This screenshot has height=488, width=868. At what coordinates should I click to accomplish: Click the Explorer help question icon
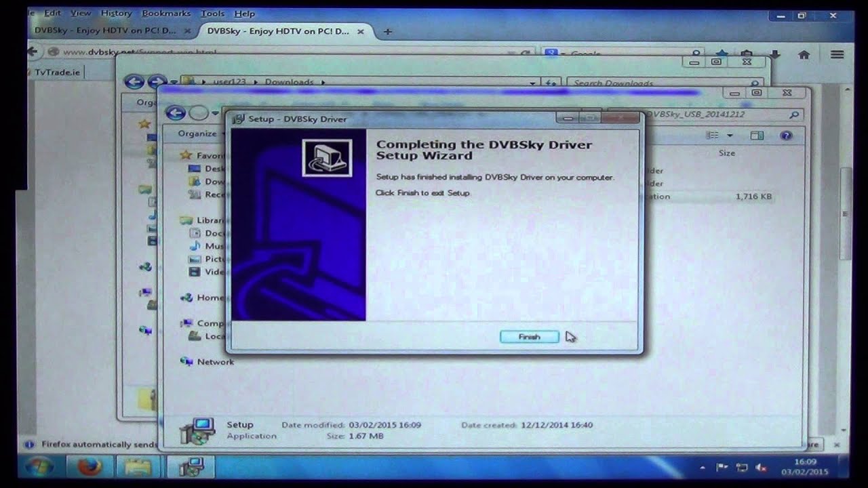pyautogui.click(x=786, y=136)
